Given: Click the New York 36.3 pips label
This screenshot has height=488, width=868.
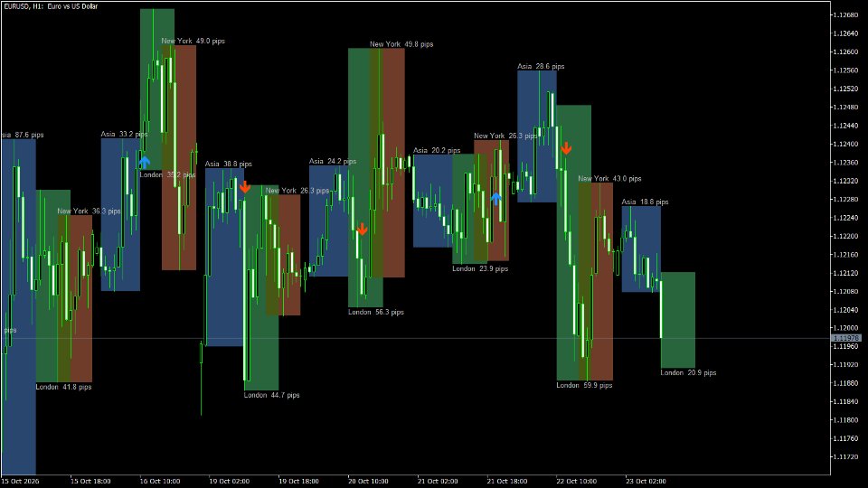Looking at the screenshot, I should (89, 211).
